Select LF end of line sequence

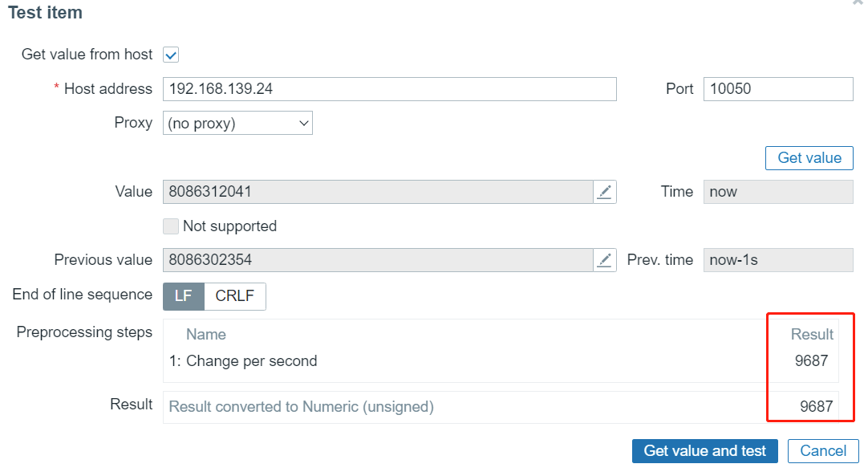(x=184, y=296)
